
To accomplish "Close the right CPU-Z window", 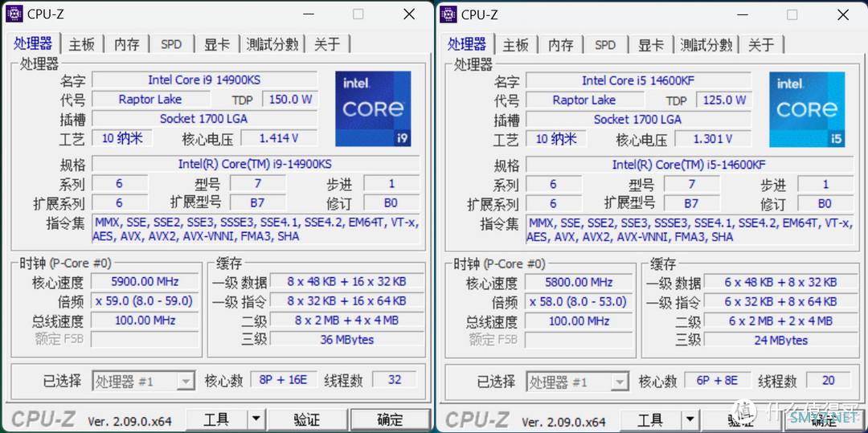I will [x=843, y=14].
